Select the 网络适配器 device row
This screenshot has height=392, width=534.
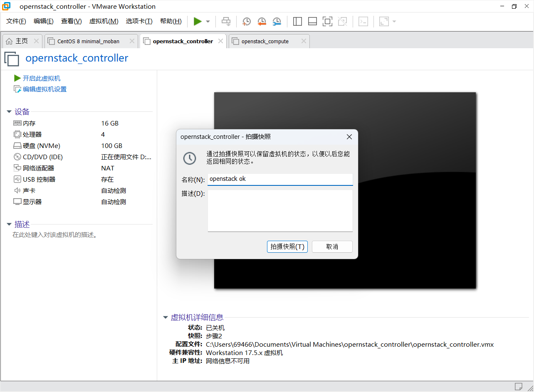[82, 168]
